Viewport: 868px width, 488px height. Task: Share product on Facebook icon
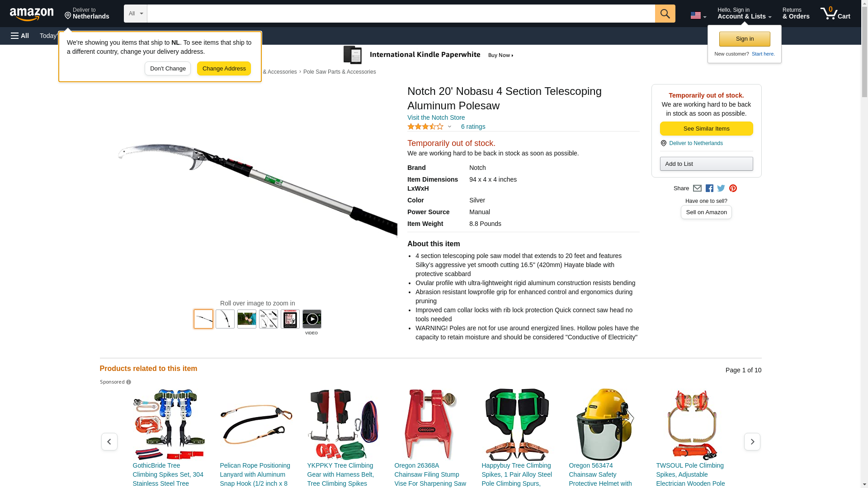click(709, 188)
